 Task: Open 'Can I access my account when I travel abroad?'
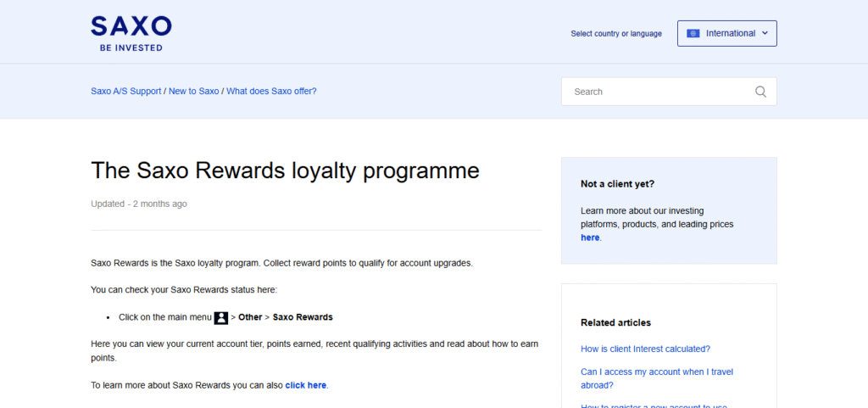click(657, 378)
